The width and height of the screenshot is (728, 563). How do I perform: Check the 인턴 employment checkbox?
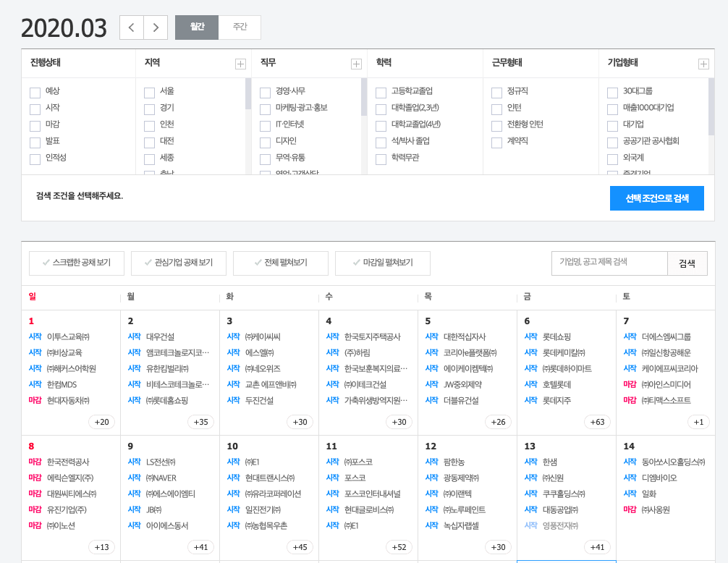(496, 109)
